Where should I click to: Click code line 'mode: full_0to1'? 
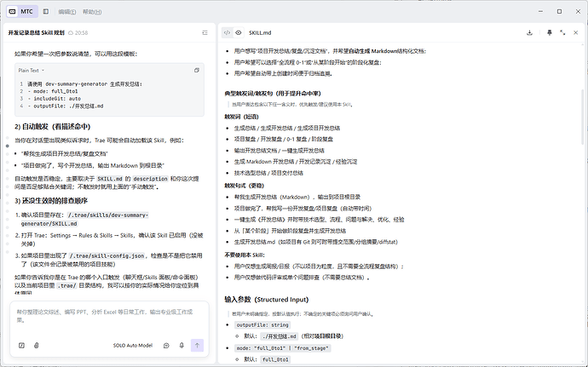click(53, 91)
